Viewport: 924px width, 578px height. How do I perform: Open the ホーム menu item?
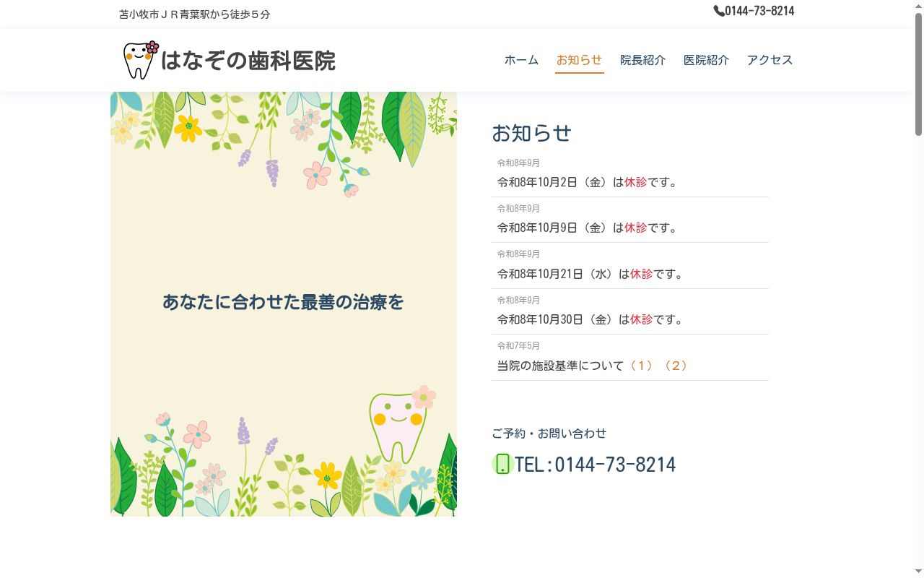521,60
